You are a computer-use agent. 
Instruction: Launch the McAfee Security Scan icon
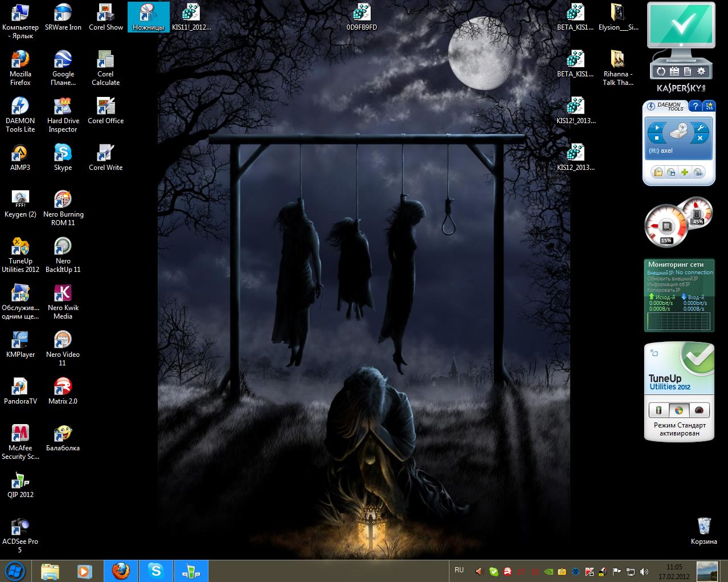(x=21, y=442)
